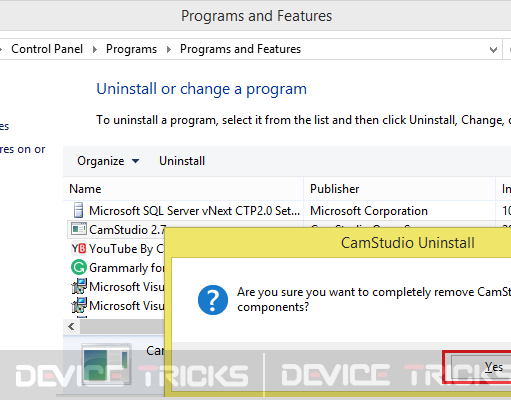Expand the chevron after Control Panel breadcrumb
Screen dimensions: 511x400
click(x=95, y=50)
